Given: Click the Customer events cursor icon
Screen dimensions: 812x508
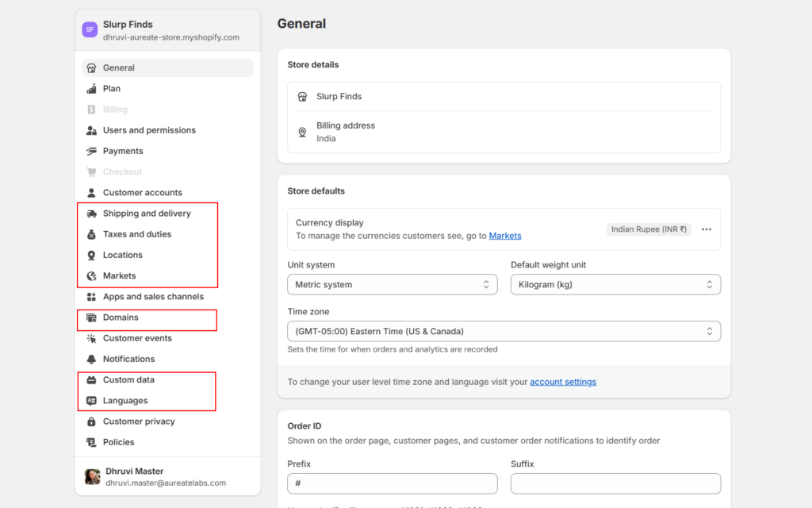Looking at the screenshot, I should coord(92,338).
